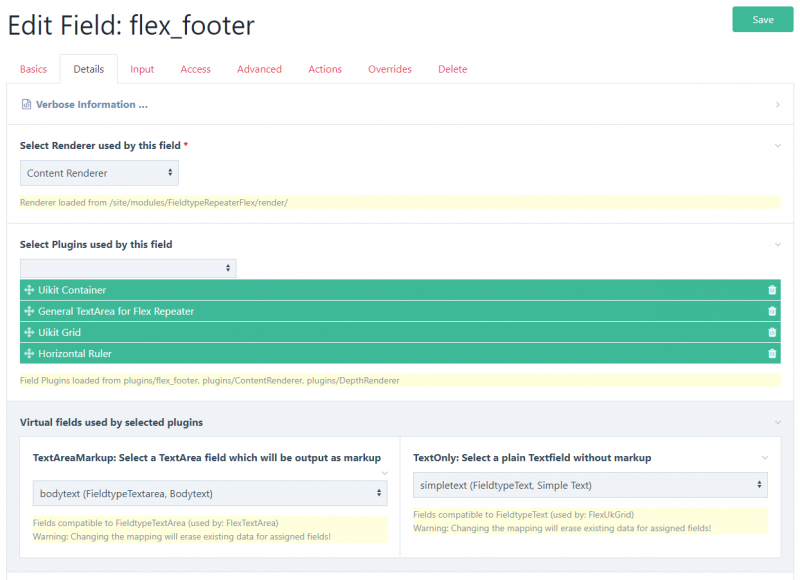Open the bodytext field mapping dropdown

[x=210, y=493]
